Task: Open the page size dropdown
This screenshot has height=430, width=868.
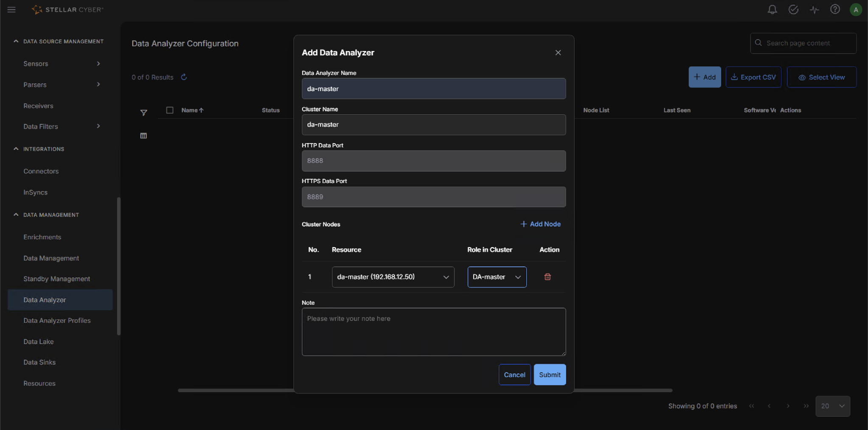Action: tap(833, 406)
